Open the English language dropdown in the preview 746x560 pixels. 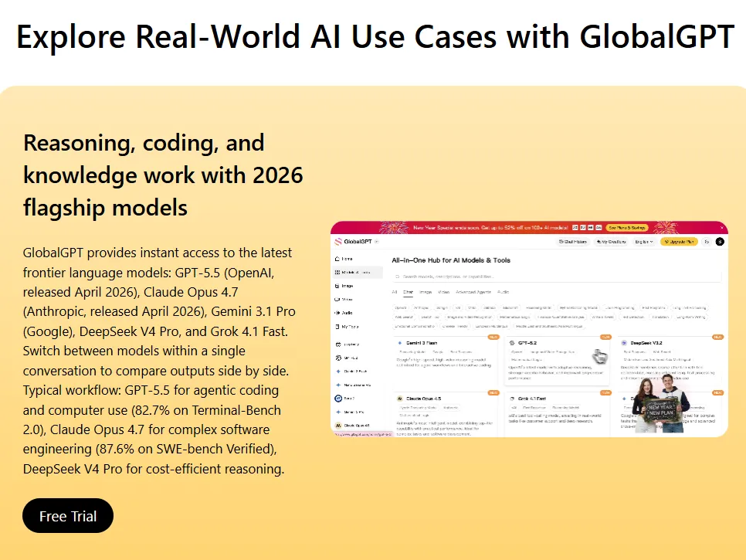click(x=644, y=242)
